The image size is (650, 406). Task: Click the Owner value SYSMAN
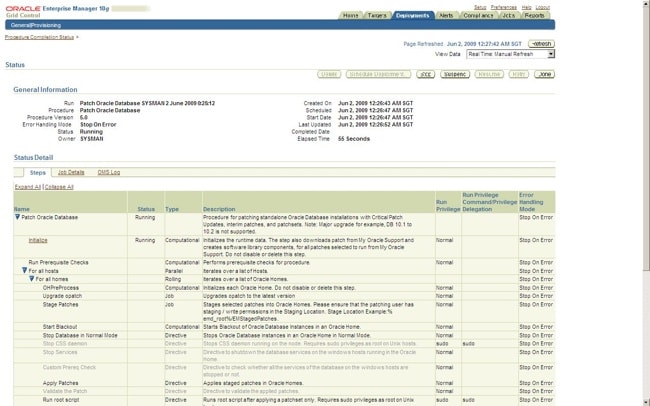pos(92,139)
